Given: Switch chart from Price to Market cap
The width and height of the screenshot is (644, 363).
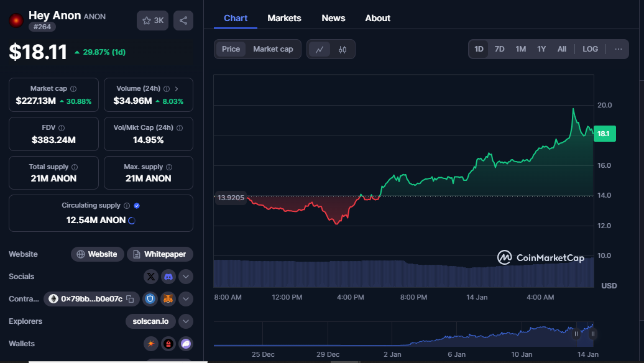Looking at the screenshot, I should [x=274, y=48].
